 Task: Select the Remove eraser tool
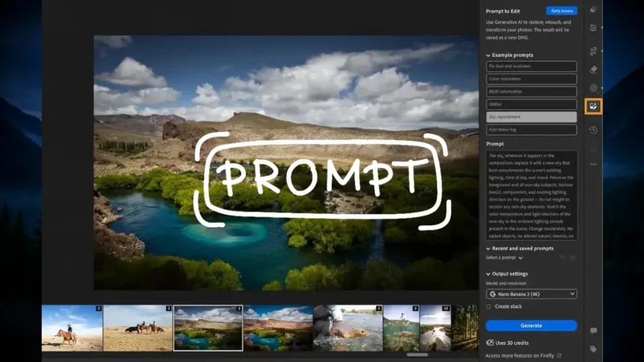coord(594,70)
